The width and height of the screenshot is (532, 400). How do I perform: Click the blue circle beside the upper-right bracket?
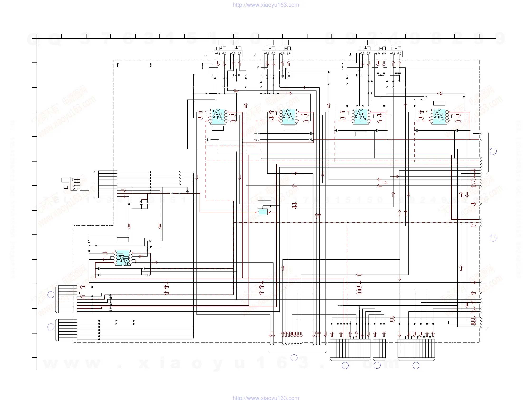coord(493,151)
